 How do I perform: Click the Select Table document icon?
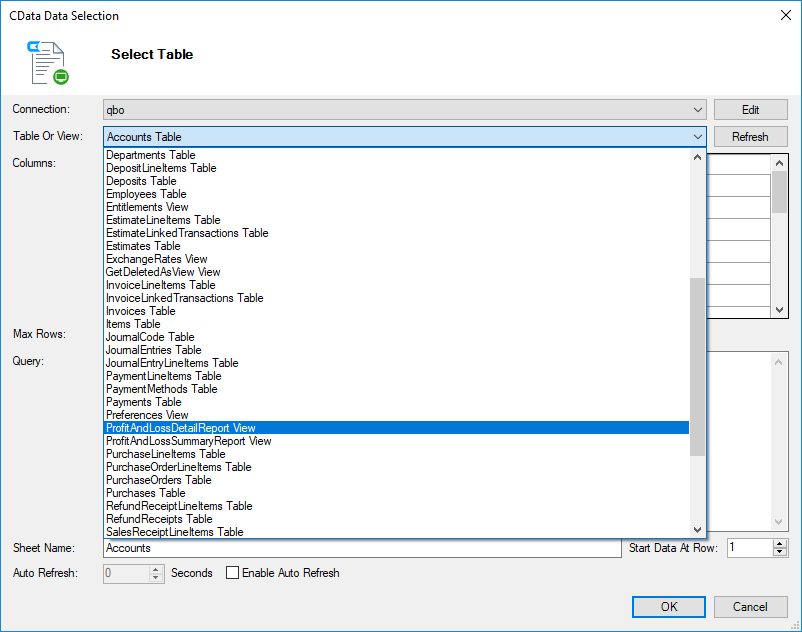click(48, 62)
